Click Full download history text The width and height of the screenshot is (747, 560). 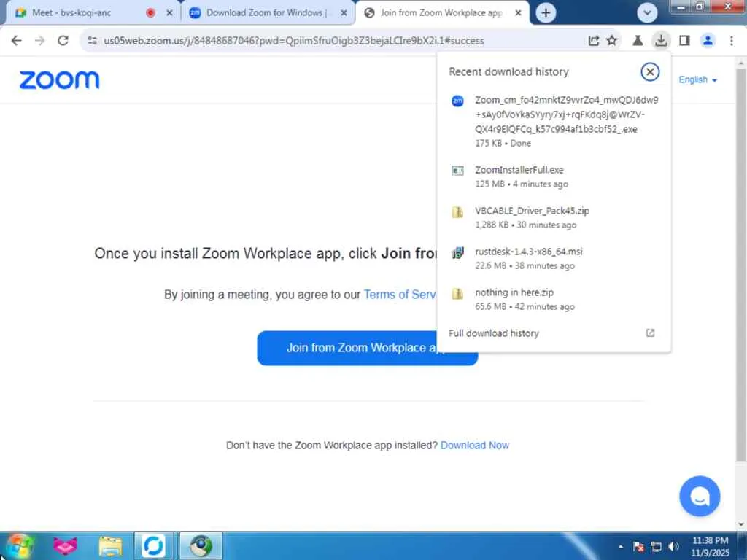click(x=494, y=333)
